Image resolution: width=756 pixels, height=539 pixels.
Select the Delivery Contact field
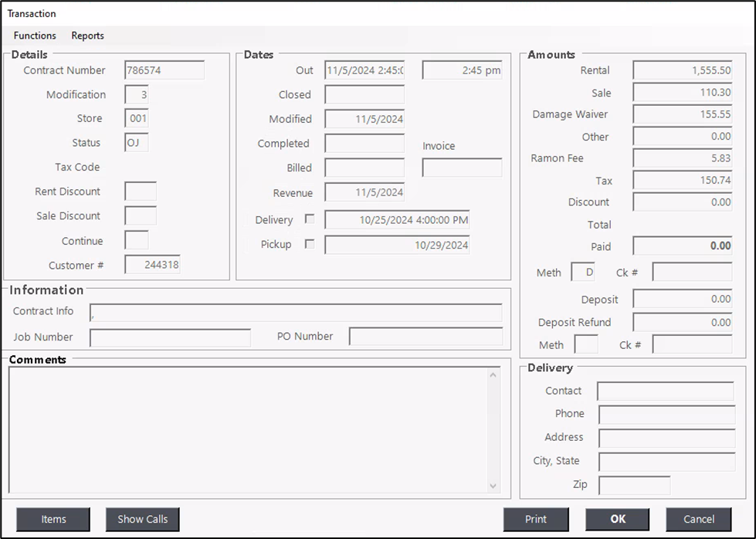[665, 392]
